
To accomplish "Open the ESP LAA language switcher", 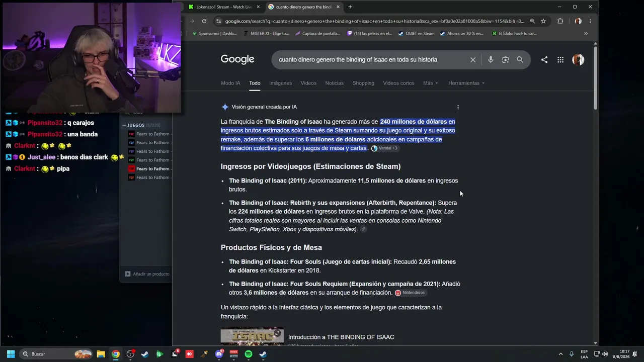I will pyautogui.click(x=584, y=354).
